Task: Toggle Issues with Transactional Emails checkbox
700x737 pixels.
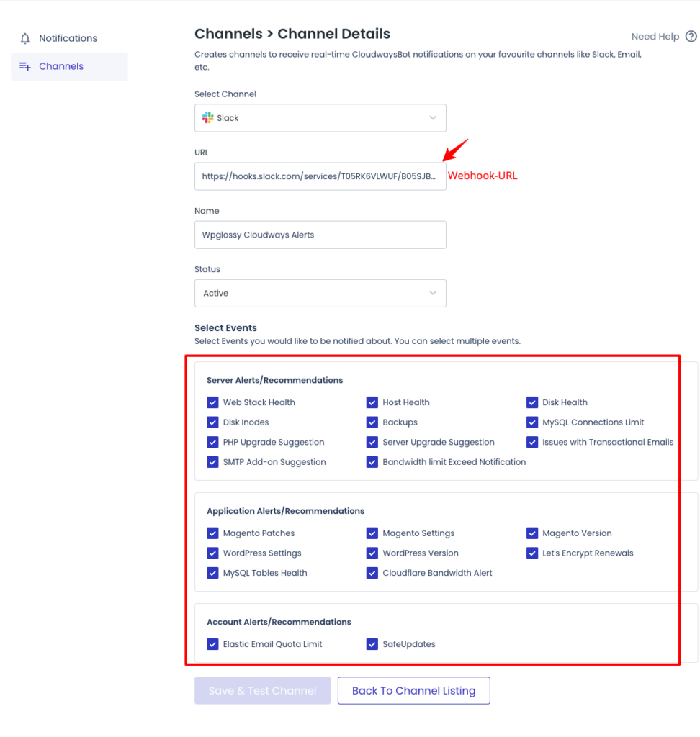Action: coord(532,443)
